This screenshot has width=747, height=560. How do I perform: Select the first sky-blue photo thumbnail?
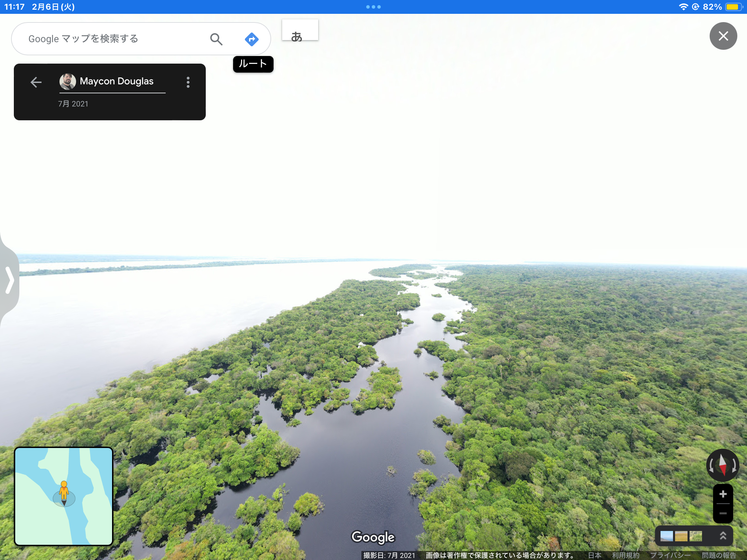[666, 536]
